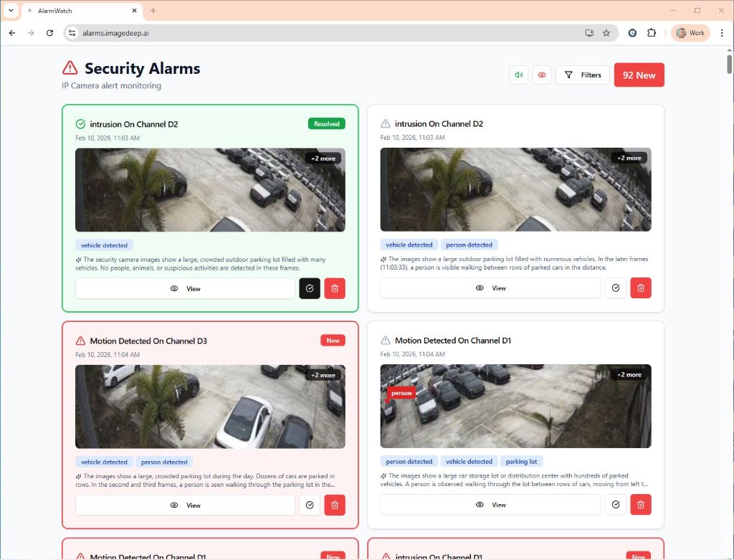Click the address bar URL alarms.imagedeep.ai

point(115,33)
